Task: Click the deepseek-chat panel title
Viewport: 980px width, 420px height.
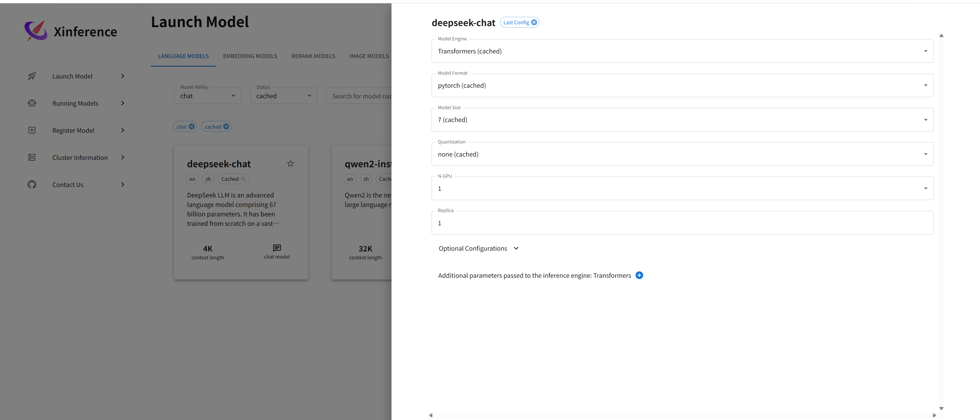Action: pyautogui.click(x=463, y=23)
